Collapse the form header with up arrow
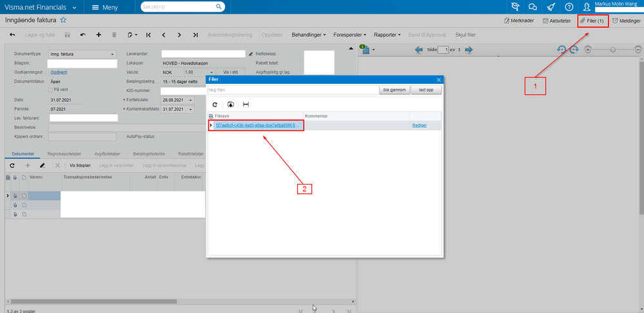The image size is (644, 313). click(350, 49)
